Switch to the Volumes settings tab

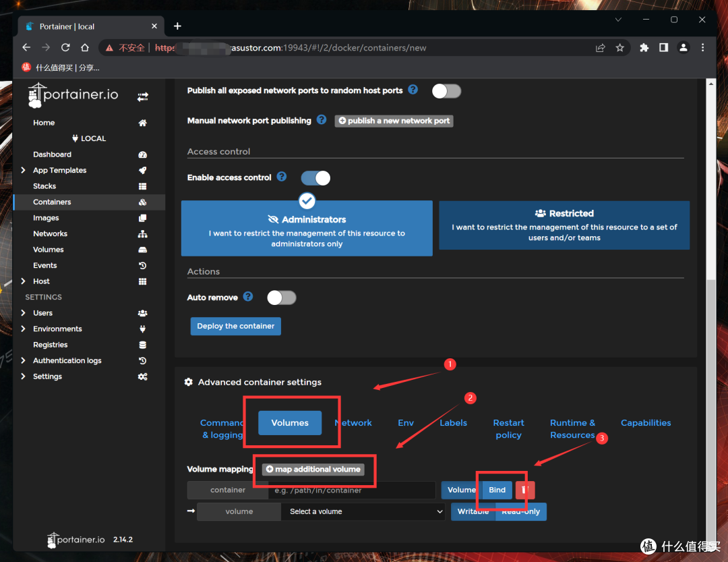[290, 423]
